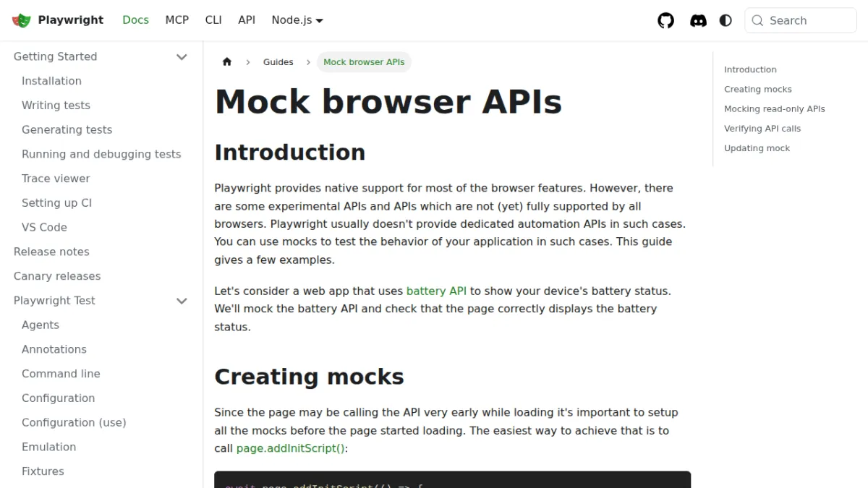
Task: Click the home breadcrumb icon
Action: 227,62
